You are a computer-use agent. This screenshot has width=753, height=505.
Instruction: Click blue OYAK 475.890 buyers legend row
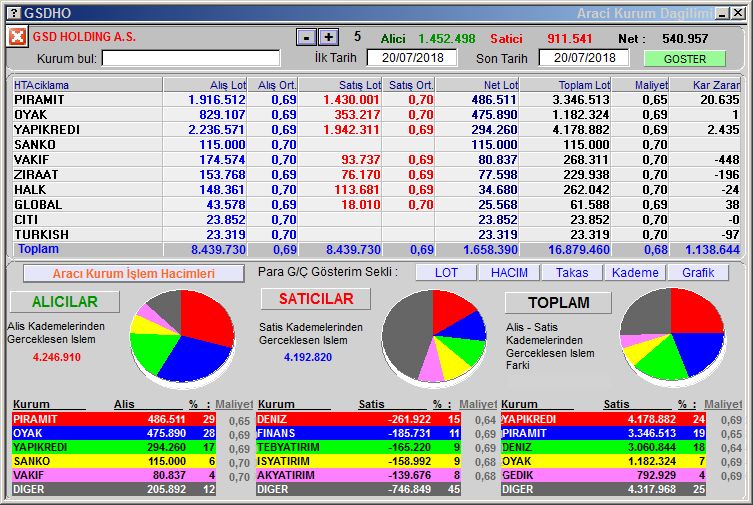click(114, 433)
